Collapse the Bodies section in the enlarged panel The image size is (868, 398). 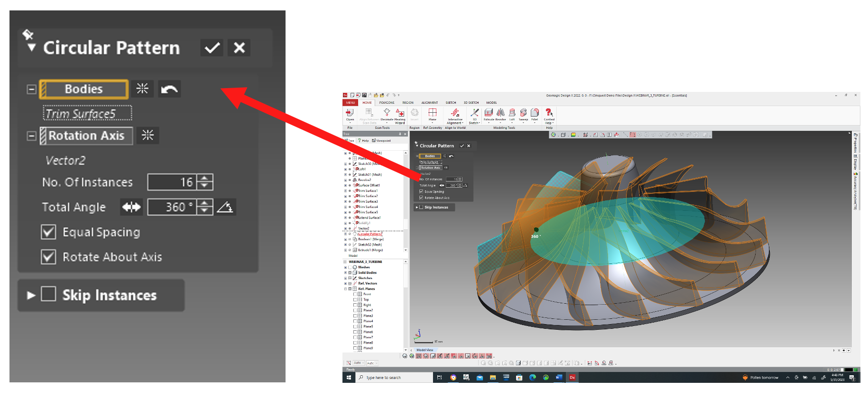tap(31, 89)
